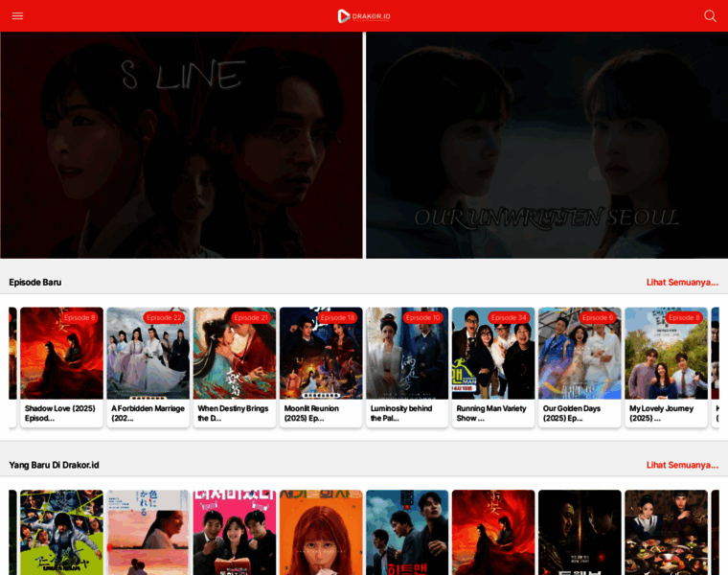Click Lihat Semuanya for Episode Baru
This screenshot has height=575, width=728.
click(682, 283)
